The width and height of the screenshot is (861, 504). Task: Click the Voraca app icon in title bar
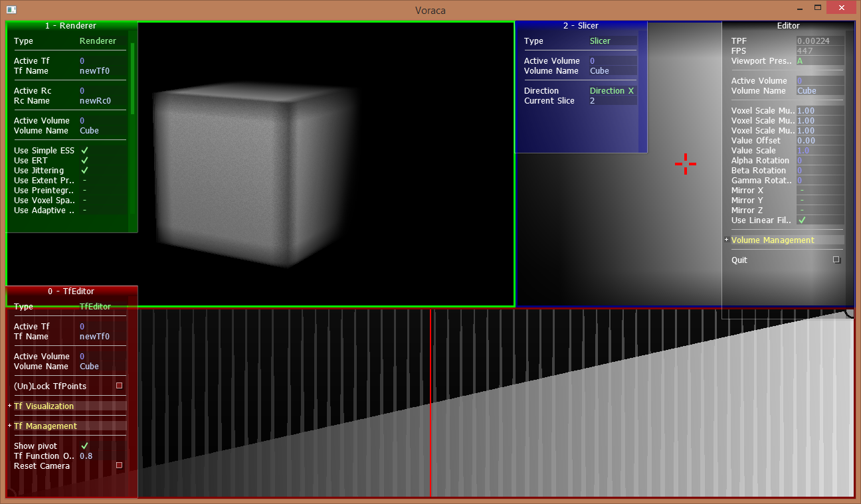pos(11,9)
